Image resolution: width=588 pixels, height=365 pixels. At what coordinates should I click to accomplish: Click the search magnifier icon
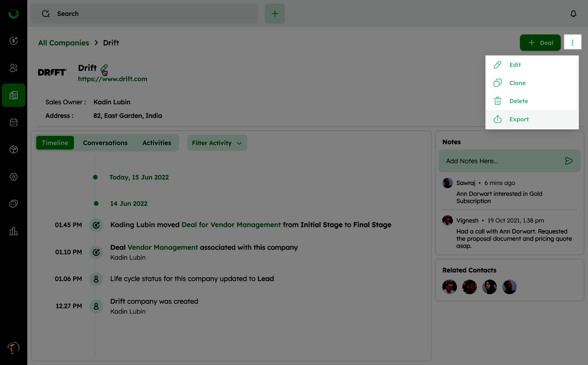(46, 14)
